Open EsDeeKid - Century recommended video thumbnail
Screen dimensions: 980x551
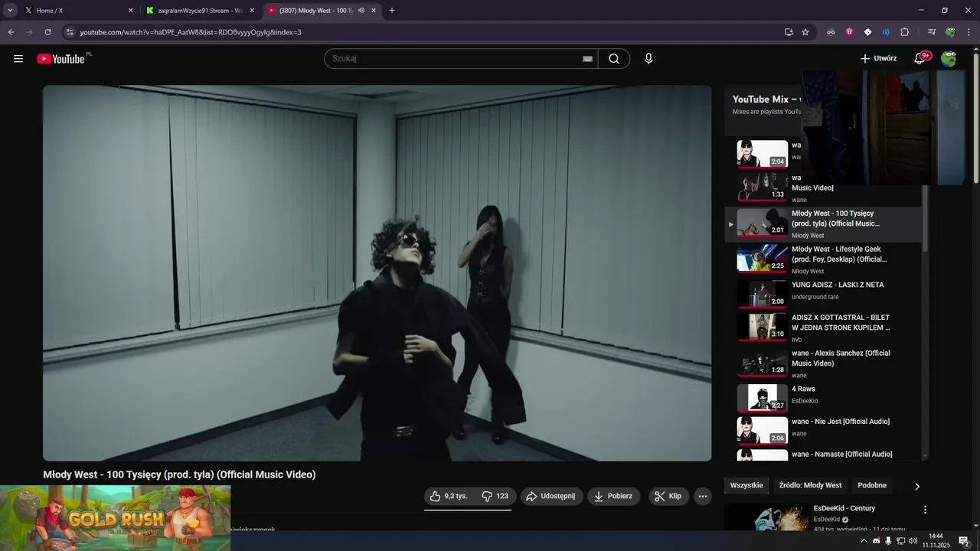point(766,518)
